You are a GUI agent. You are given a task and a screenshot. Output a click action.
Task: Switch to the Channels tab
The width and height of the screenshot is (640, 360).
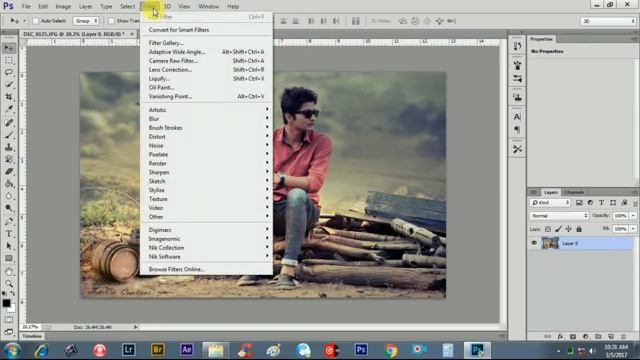click(x=574, y=192)
